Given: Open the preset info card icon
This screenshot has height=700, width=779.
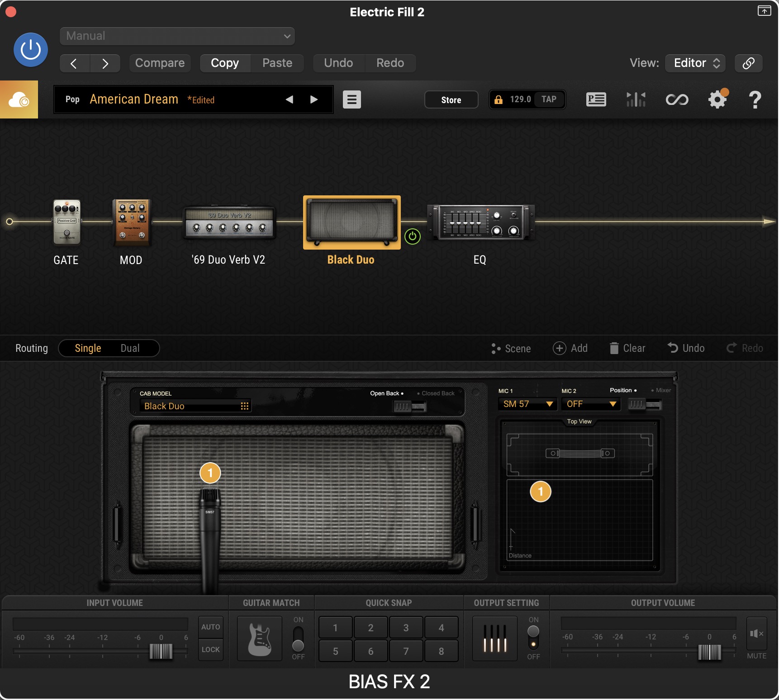Looking at the screenshot, I should point(596,99).
